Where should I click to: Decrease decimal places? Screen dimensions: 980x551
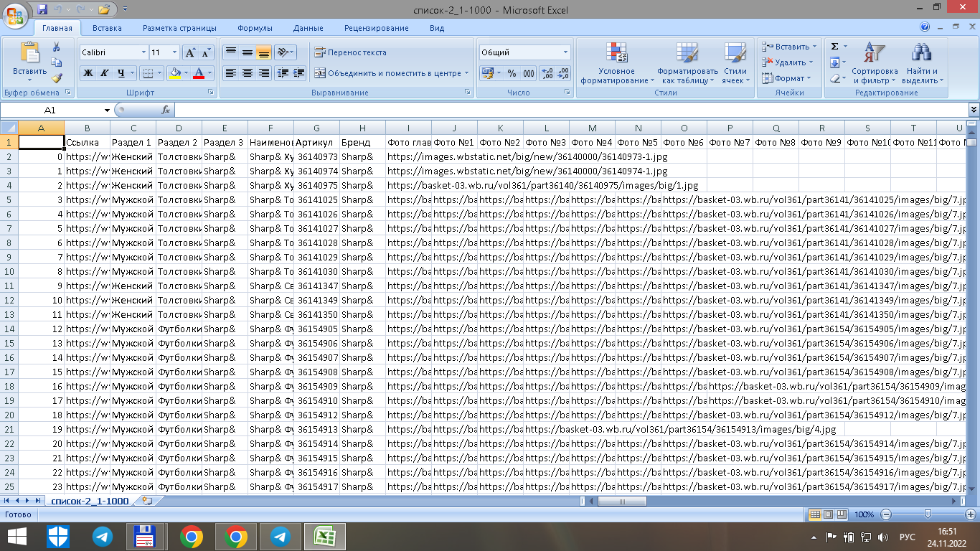point(563,73)
